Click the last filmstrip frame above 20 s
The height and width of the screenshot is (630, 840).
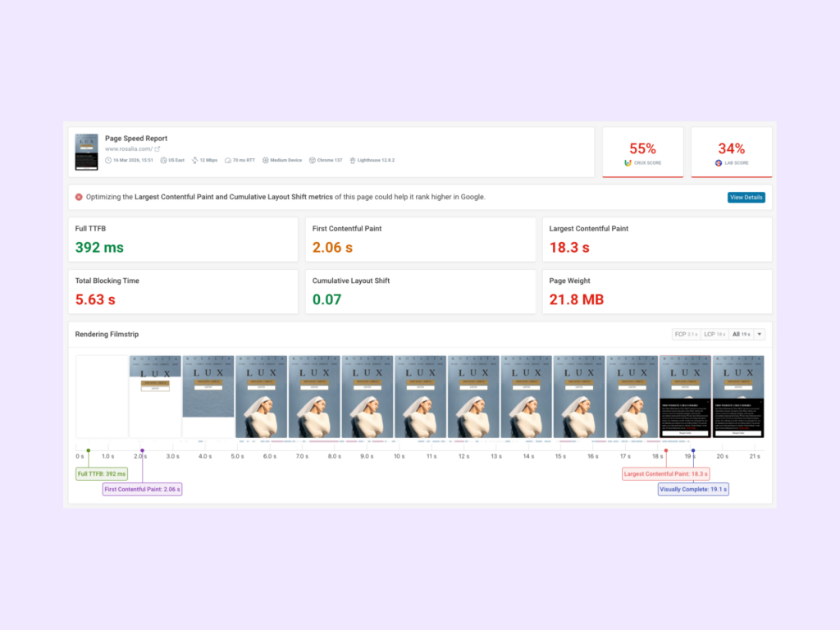[x=738, y=396]
